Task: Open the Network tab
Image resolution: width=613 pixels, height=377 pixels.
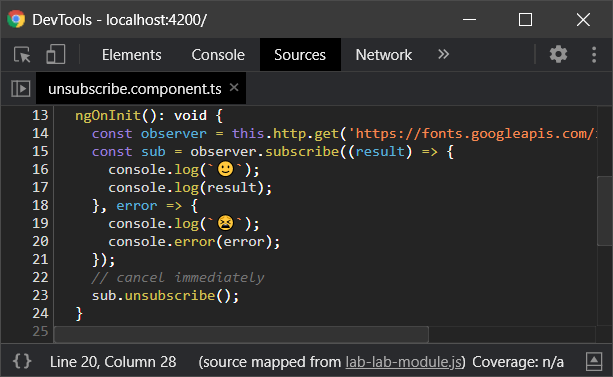Action: [x=384, y=55]
